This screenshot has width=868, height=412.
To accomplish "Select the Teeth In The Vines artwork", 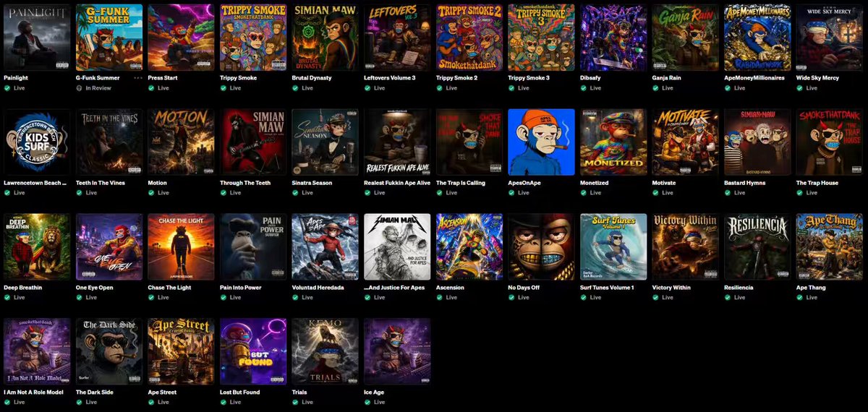I will point(109,142).
